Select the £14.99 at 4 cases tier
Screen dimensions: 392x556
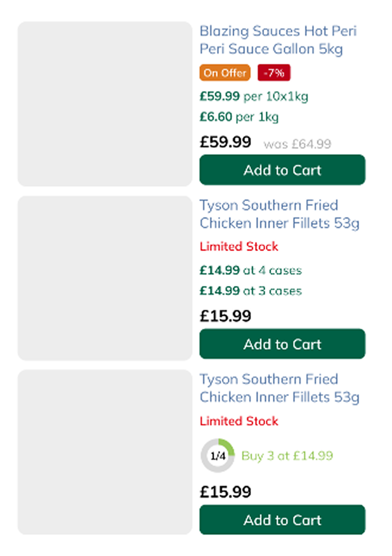point(250,270)
